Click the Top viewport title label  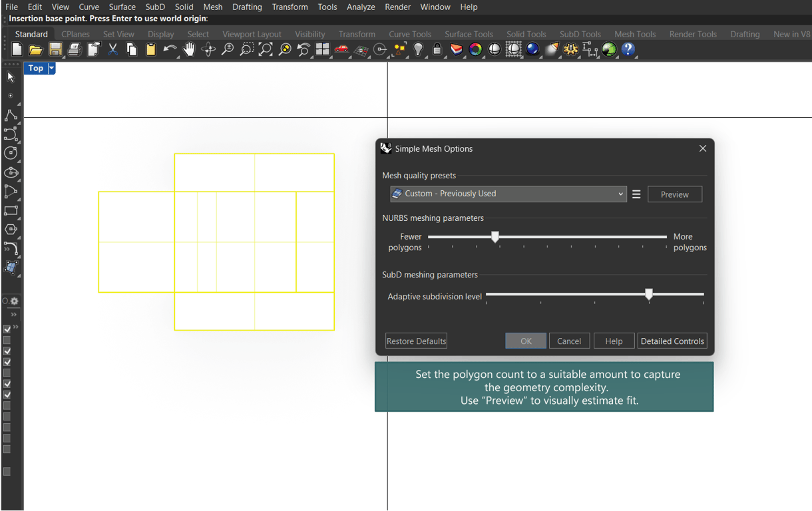[36, 68]
